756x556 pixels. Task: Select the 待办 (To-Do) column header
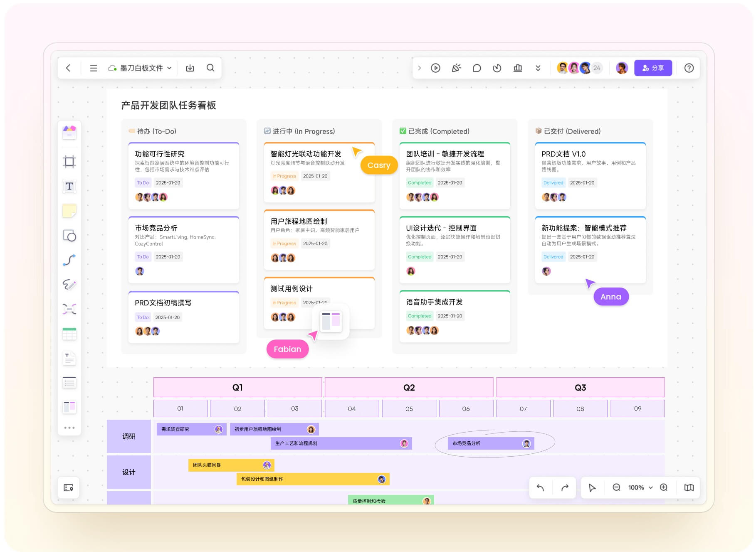[152, 131]
